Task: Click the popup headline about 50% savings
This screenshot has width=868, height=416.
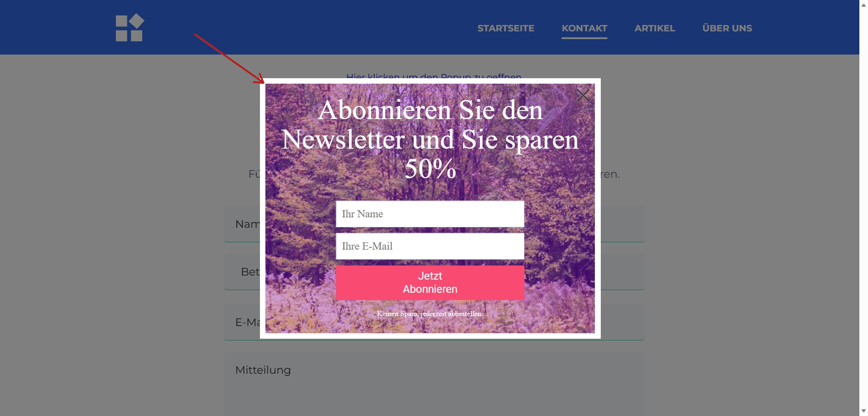Action: coord(430,139)
